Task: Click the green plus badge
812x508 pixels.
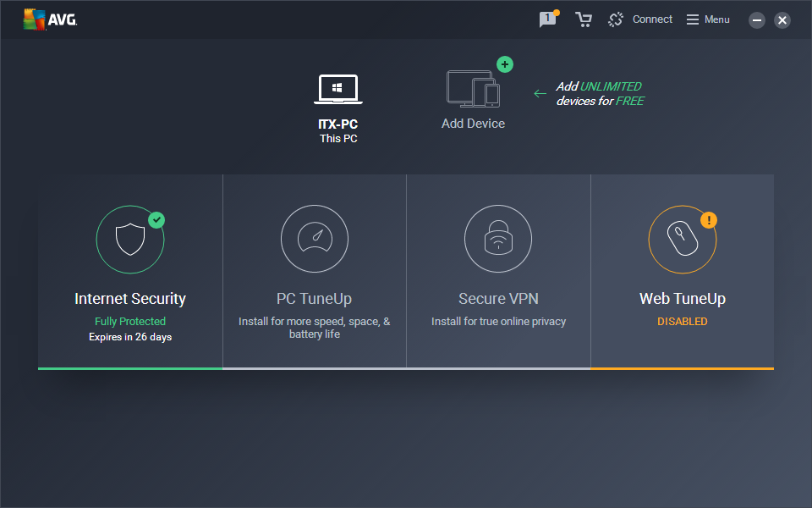Action: (505, 64)
